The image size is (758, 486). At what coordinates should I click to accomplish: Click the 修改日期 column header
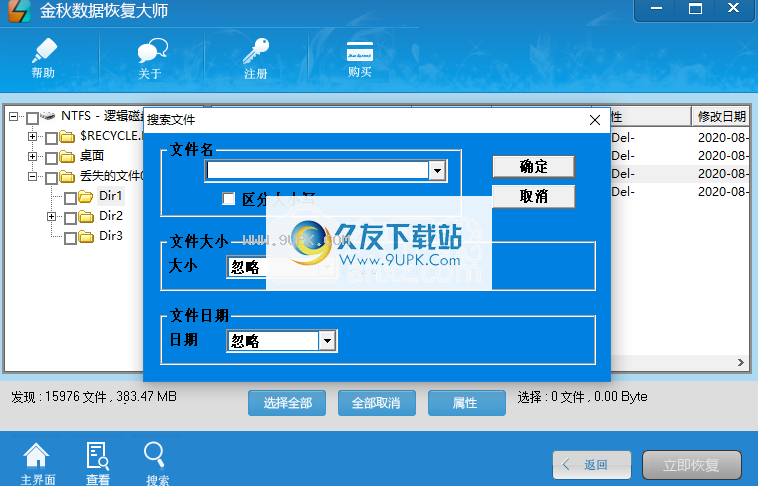721,117
